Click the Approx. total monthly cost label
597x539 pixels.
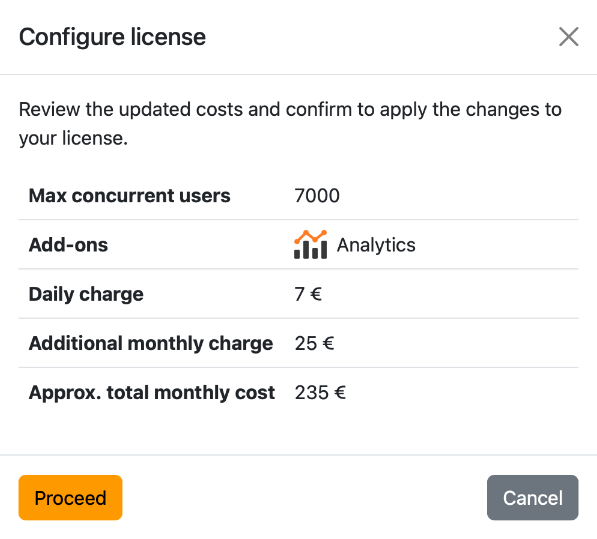(152, 393)
